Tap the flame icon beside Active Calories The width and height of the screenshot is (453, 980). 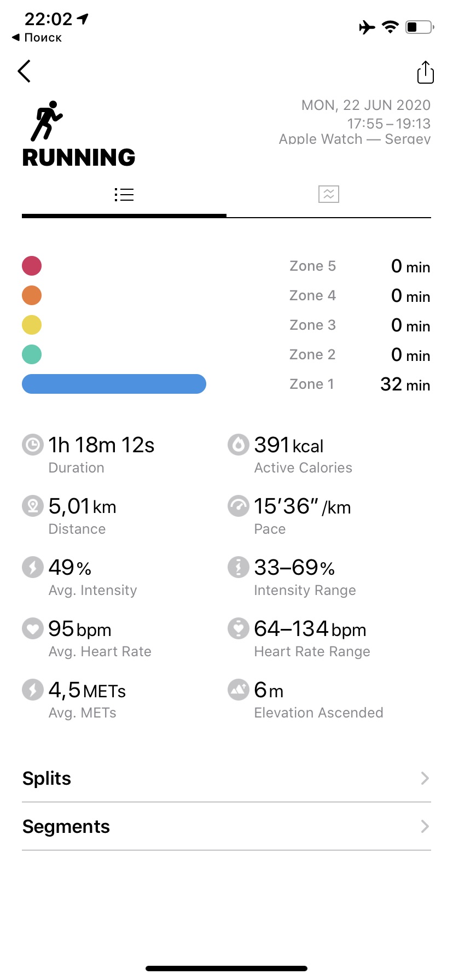click(x=239, y=445)
